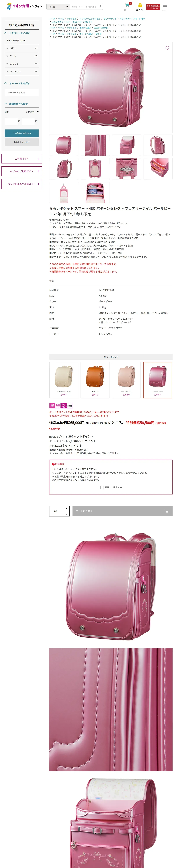The image size is (174, 868).
Task: Click the AEON Kyushu Online logo
Action: (25, 6)
